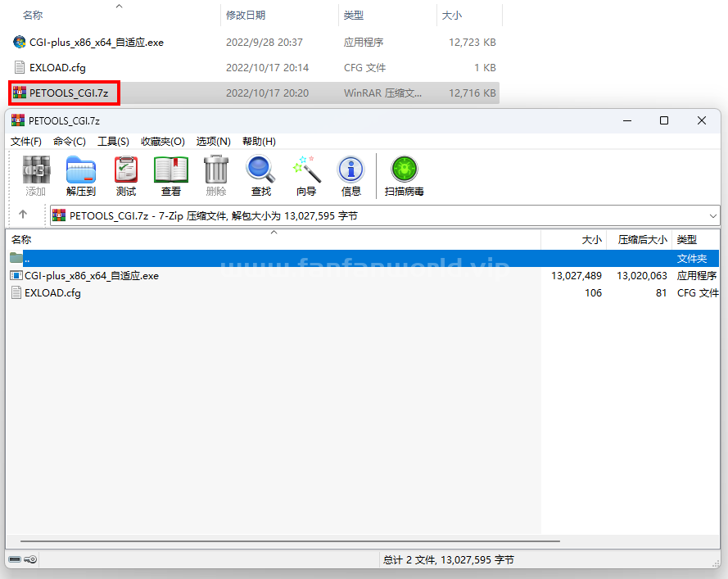
Task: Go up one folder level arrow
Action: click(x=23, y=214)
